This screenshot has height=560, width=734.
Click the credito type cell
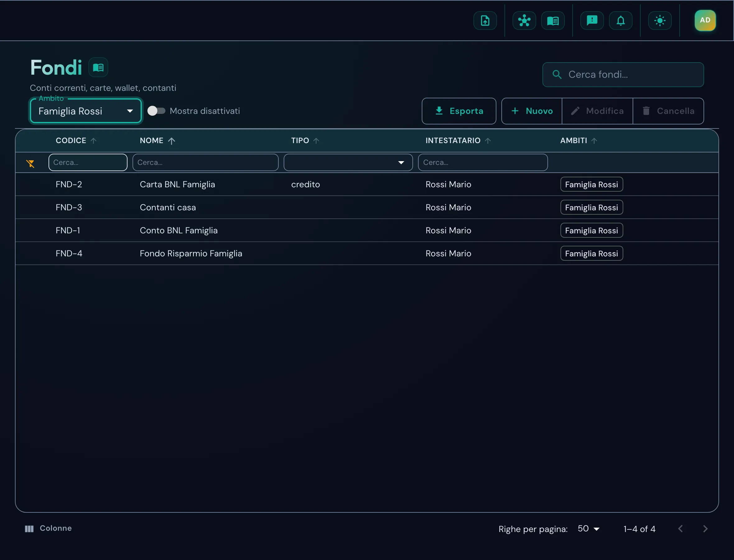[x=305, y=184]
